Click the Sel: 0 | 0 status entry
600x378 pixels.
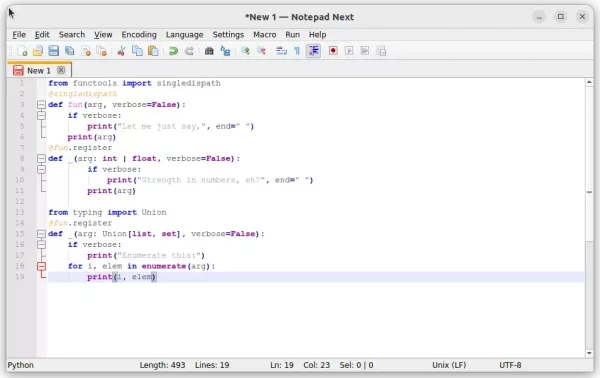tap(356, 365)
